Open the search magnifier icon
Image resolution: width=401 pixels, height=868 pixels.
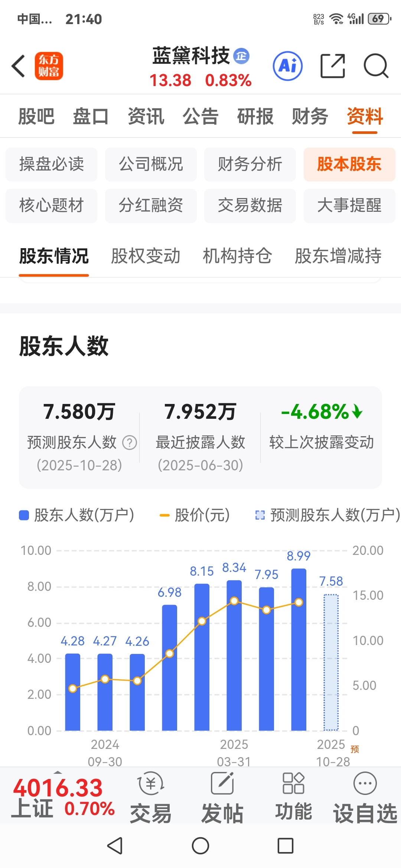(x=376, y=66)
